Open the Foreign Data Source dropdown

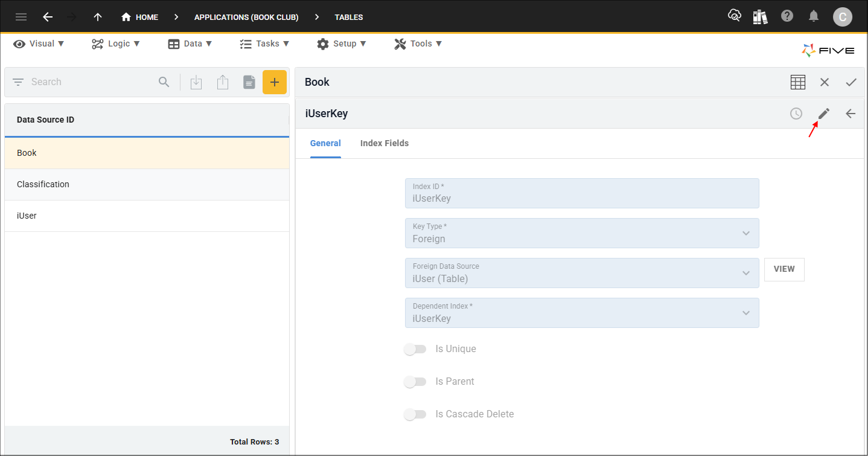click(582, 273)
